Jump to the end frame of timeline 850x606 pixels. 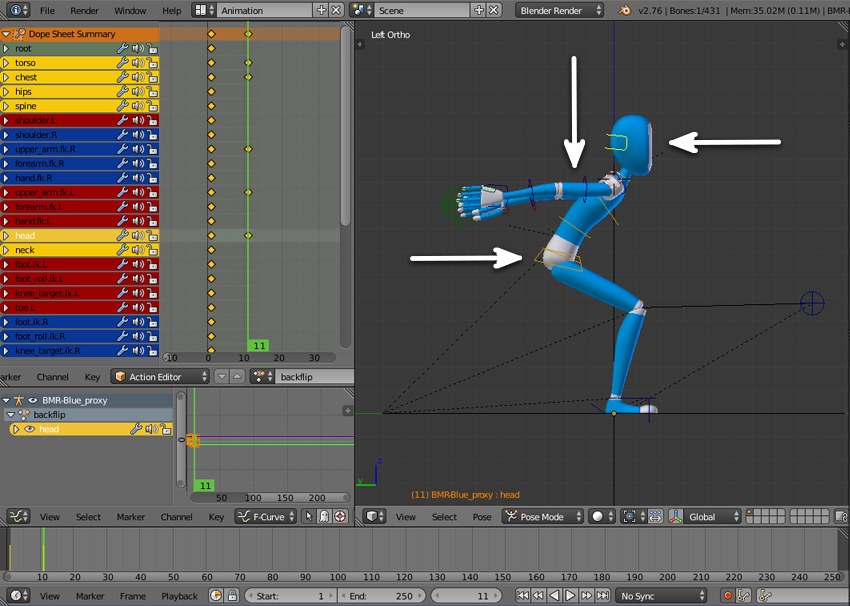pos(602,596)
